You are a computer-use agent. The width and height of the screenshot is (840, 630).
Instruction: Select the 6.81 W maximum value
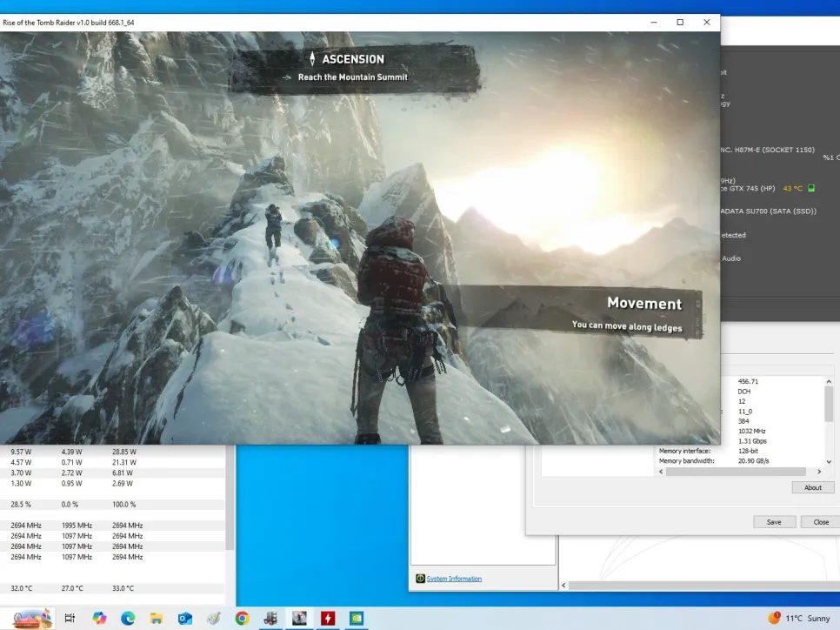point(122,473)
